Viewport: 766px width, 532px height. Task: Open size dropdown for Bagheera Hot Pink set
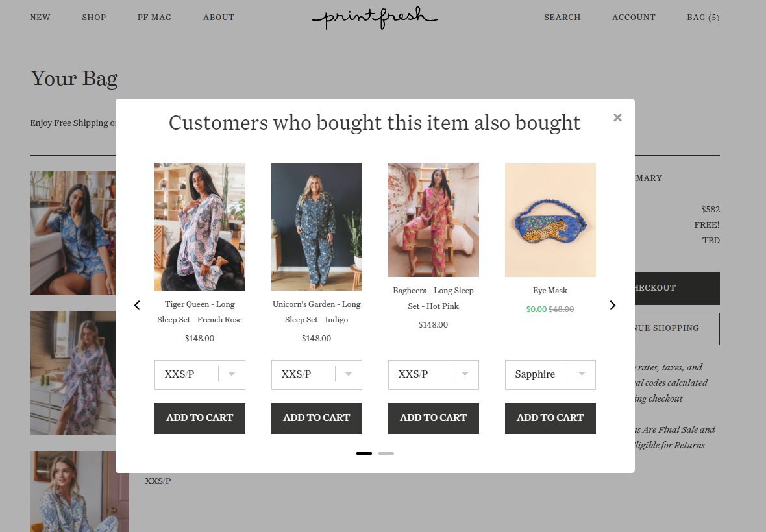click(x=434, y=375)
